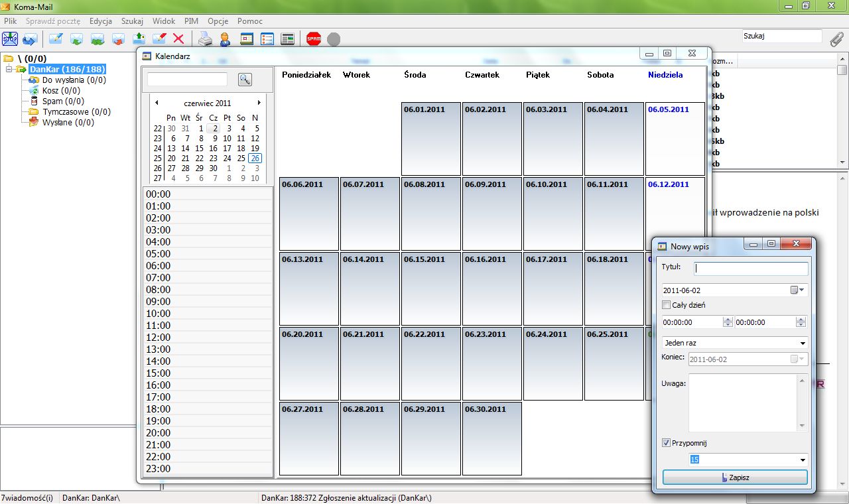Click the printer icon in the toolbar
849x504 pixels.
(206, 39)
